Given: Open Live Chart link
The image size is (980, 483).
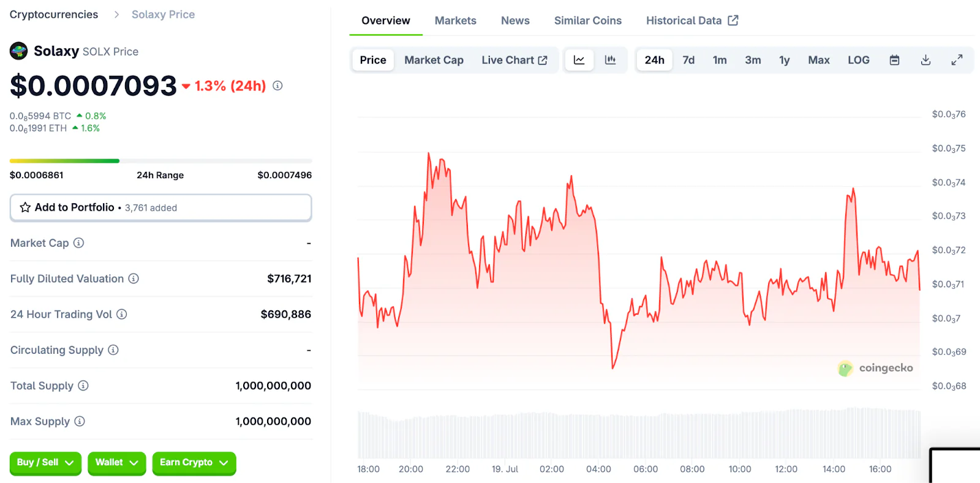Looking at the screenshot, I should pyautogui.click(x=514, y=60).
